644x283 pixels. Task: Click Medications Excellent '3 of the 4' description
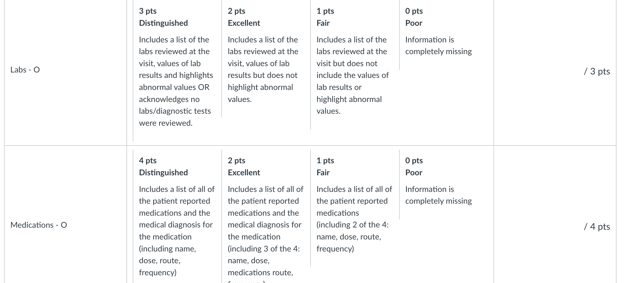point(264,249)
